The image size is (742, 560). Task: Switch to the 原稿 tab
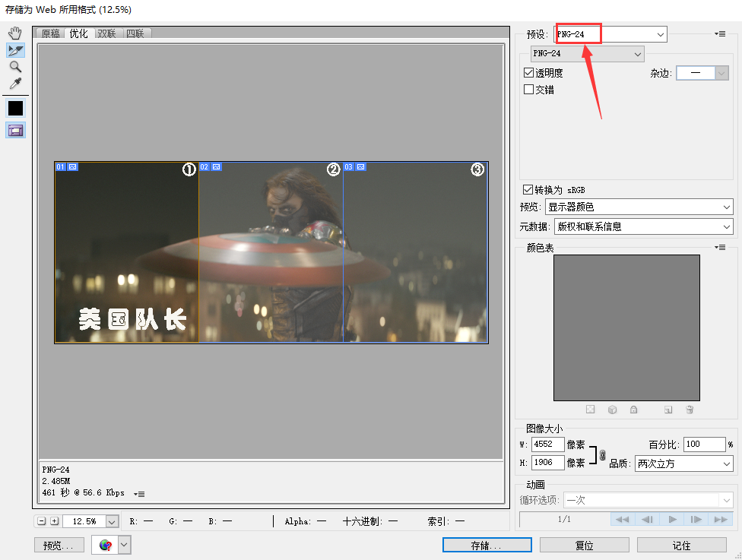tap(50, 33)
